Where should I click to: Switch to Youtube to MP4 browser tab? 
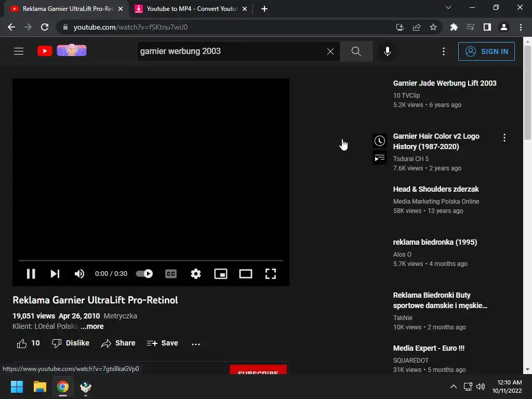(192, 9)
